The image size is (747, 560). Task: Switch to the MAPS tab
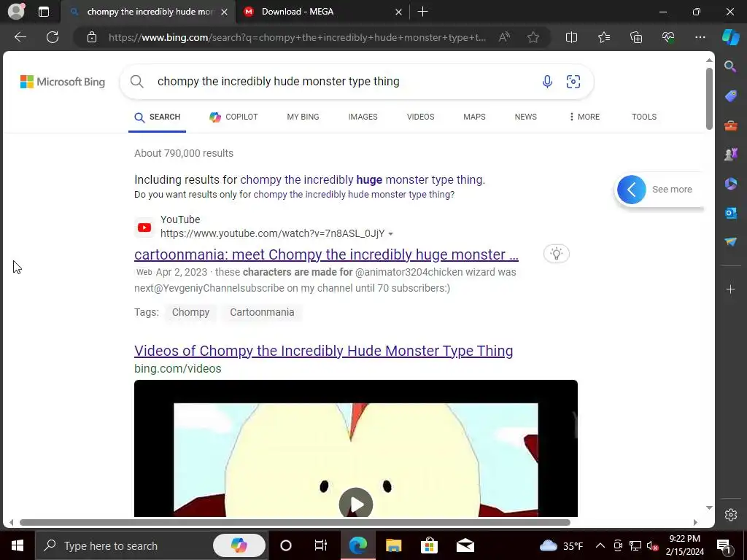tap(474, 117)
